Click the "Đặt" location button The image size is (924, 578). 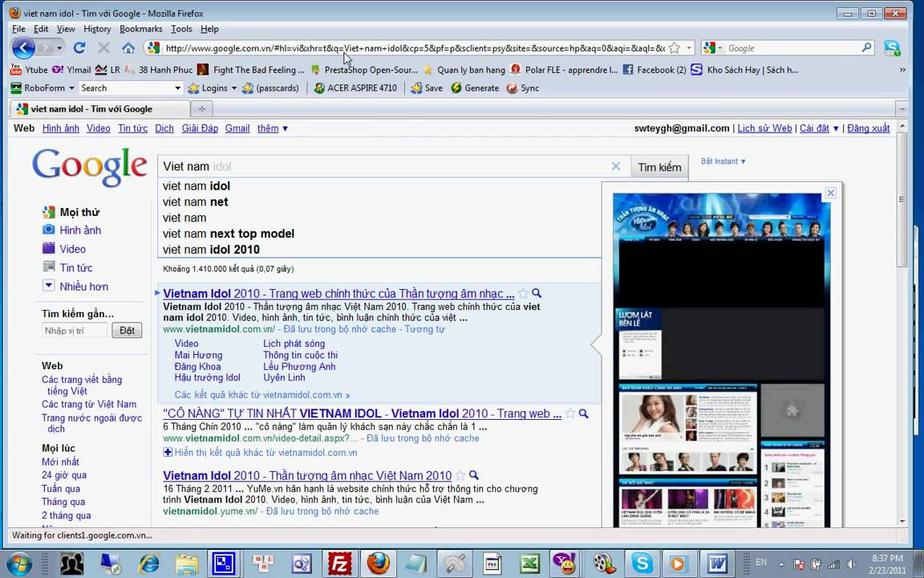coord(127,330)
